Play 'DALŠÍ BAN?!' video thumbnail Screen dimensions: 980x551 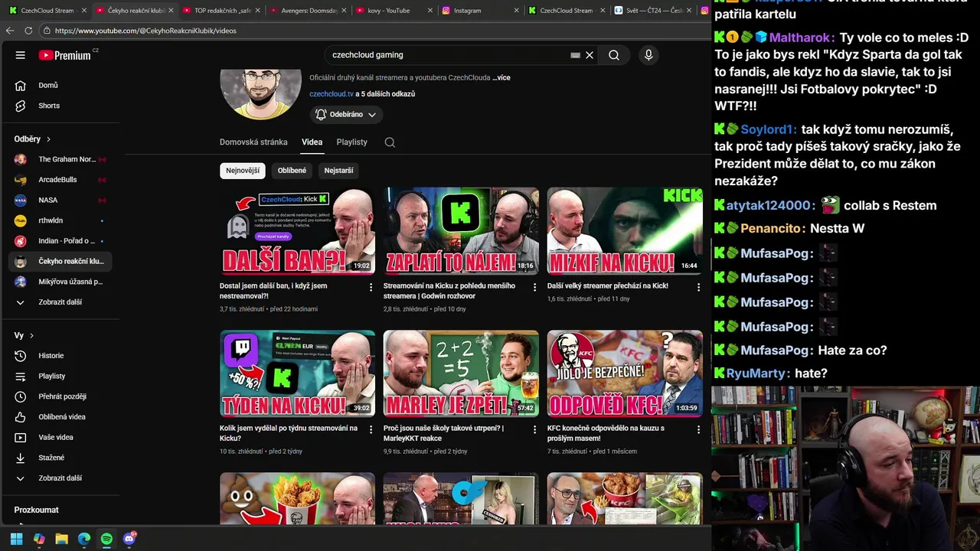(x=297, y=231)
